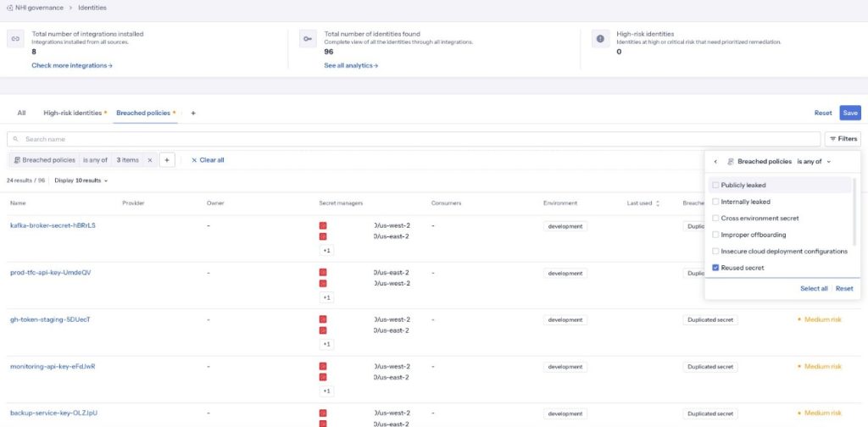The image size is (868, 427).
Task: Switch to the All tab
Action: (x=21, y=113)
